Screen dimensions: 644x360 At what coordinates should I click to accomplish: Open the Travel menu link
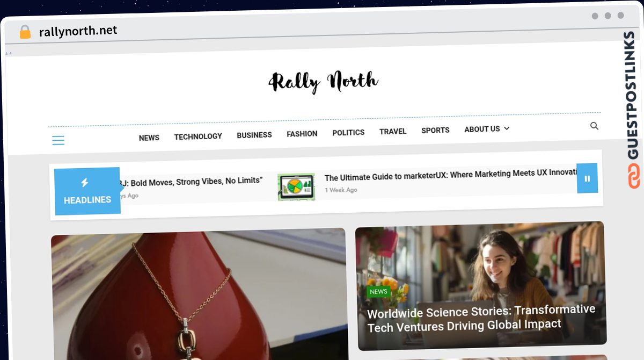pyautogui.click(x=393, y=131)
